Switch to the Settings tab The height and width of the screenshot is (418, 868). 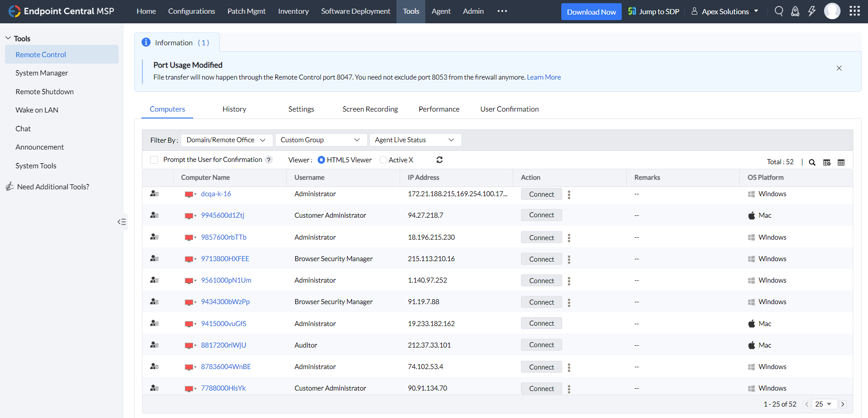click(301, 109)
